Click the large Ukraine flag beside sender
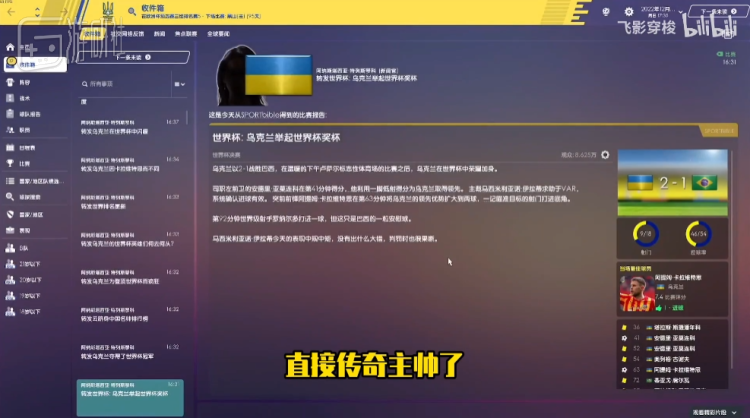The image size is (750, 418). (278, 75)
